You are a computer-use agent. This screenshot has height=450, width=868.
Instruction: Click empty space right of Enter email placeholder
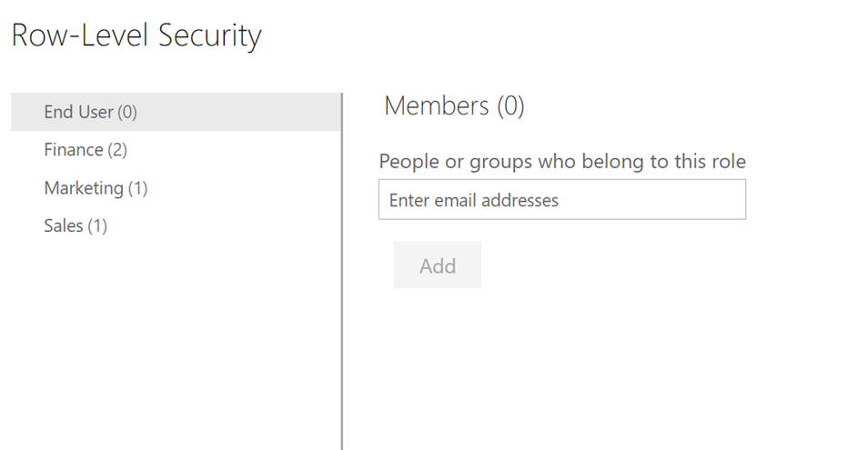[655, 200]
